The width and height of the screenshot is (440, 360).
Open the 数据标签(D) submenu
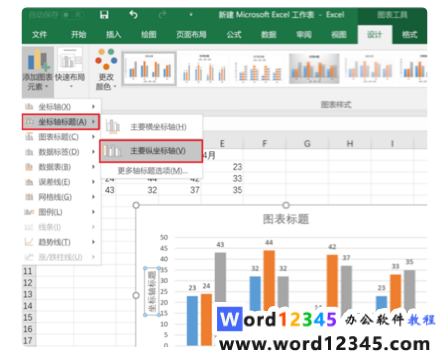click(x=61, y=152)
